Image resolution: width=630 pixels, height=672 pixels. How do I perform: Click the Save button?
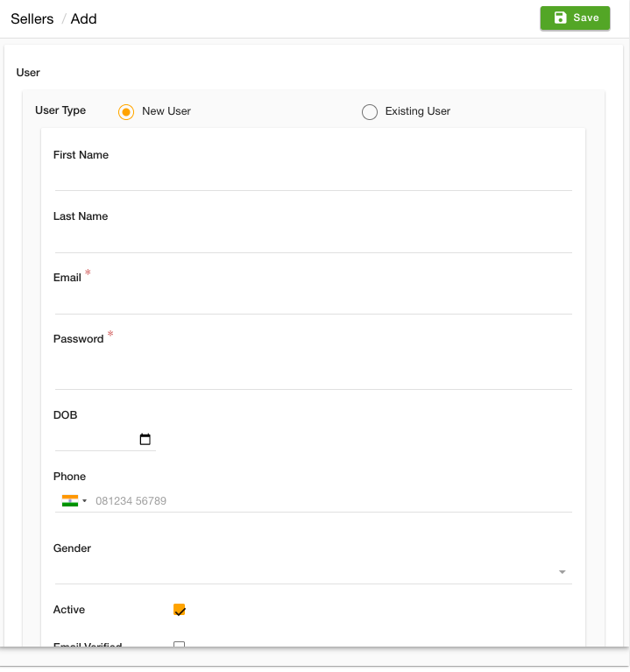tap(575, 18)
